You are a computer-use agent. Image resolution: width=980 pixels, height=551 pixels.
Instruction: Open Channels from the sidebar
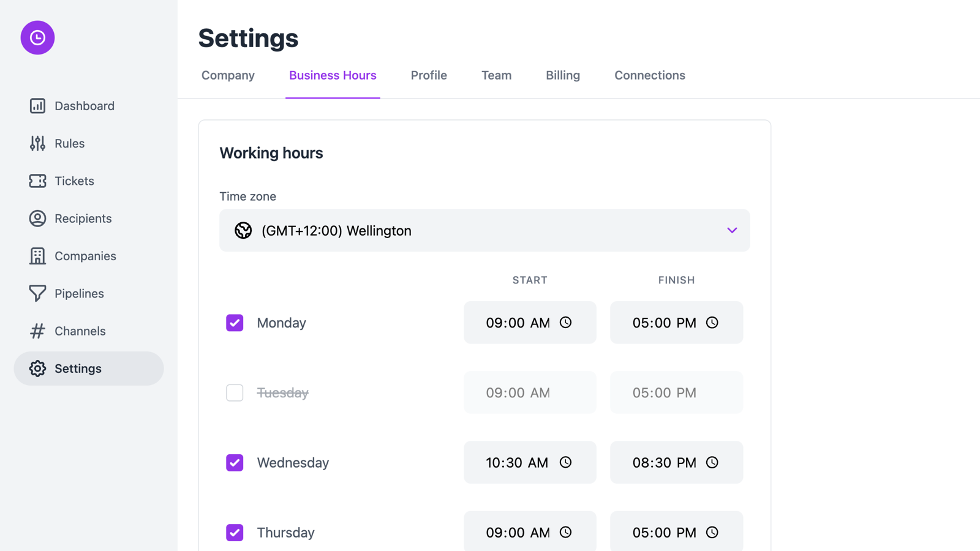tap(80, 331)
